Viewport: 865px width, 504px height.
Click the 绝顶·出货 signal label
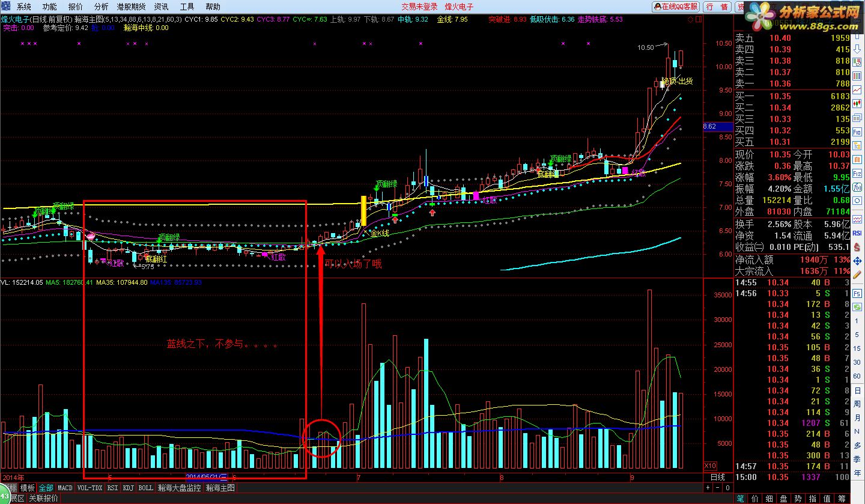tap(676, 80)
